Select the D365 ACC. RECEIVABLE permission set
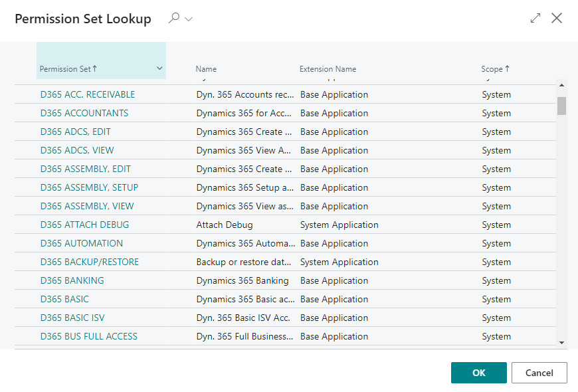This screenshot has width=578, height=392. pos(88,94)
